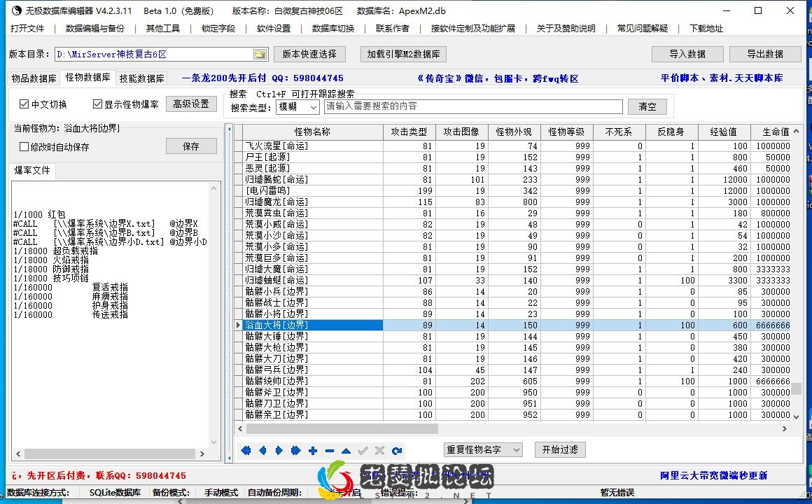Open the 打开文件 menu
Image resolution: width=812 pixels, height=504 pixels.
coord(27,29)
